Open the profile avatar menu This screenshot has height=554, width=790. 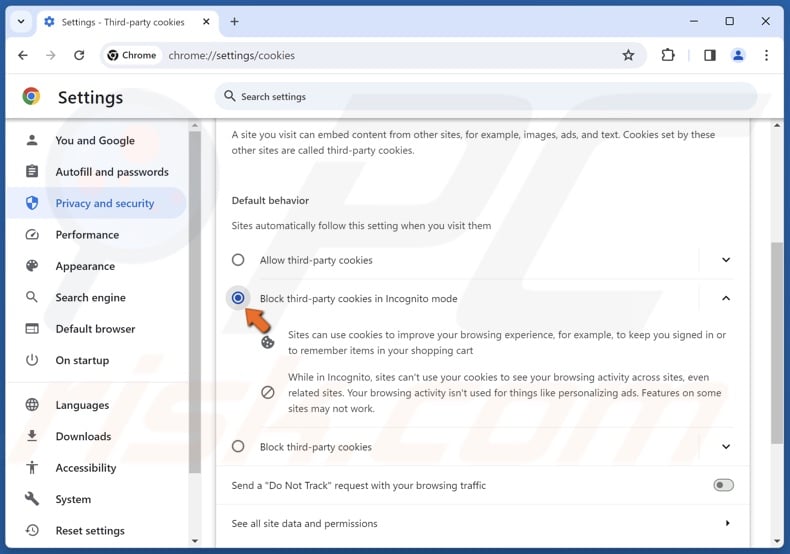coord(738,55)
